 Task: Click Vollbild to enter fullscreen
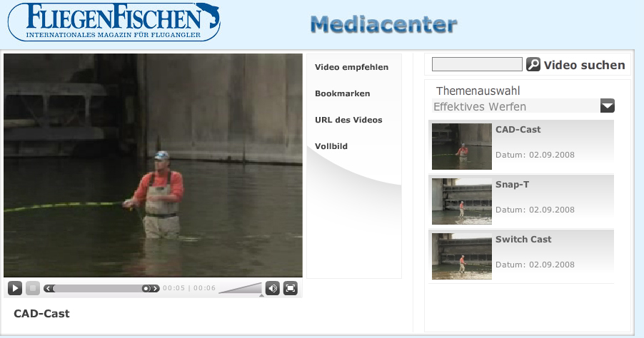(x=331, y=146)
